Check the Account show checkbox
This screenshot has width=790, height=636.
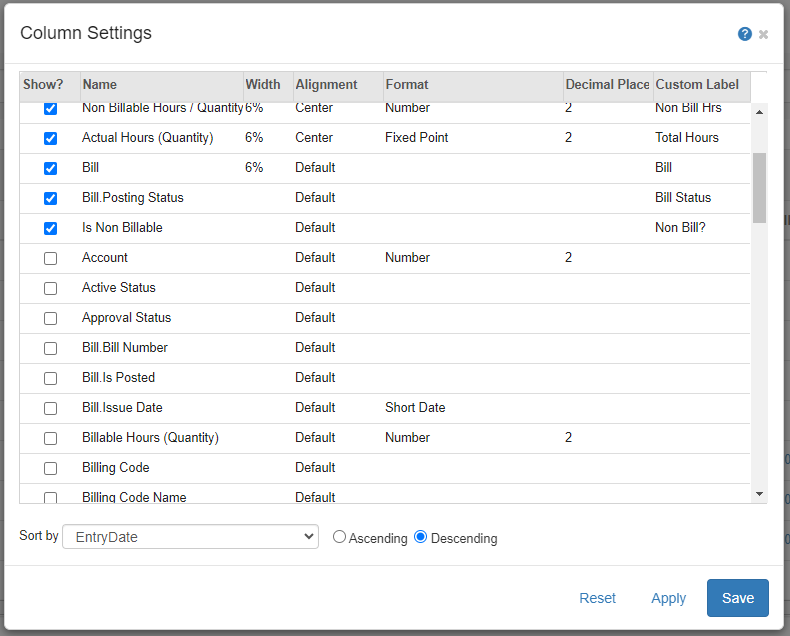click(50, 258)
